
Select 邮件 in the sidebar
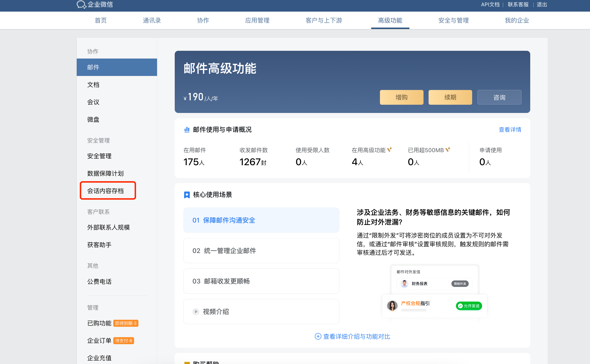coord(117,67)
